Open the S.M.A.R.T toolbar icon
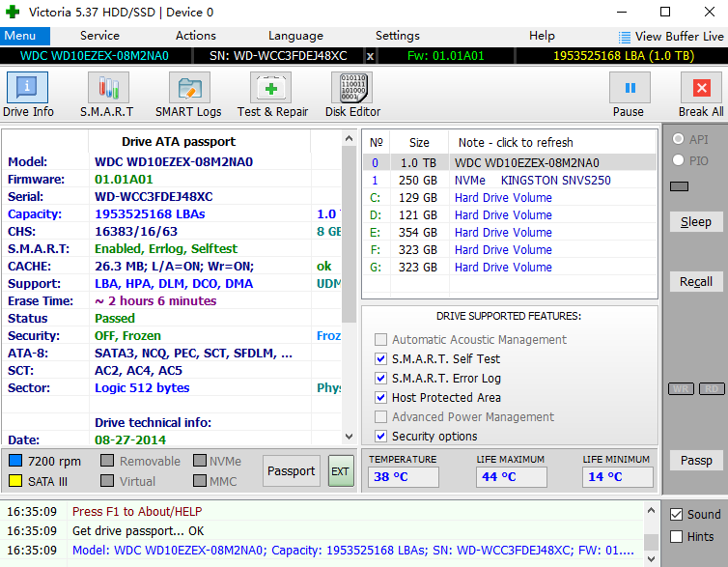Screen dimensions: 728x567 coord(106,89)
